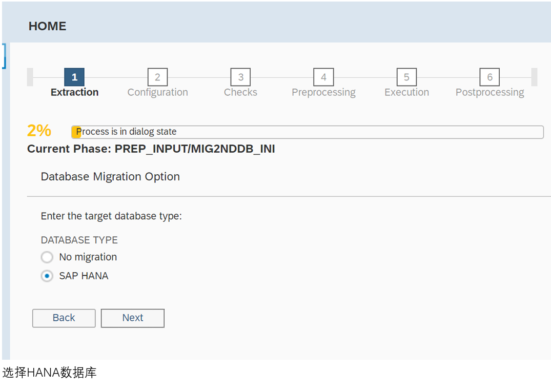Click the Current Phase PREP_INPUT/MIG2NDDB_INI text
Viewport: 551px width, 392px height.
point(151,149)
